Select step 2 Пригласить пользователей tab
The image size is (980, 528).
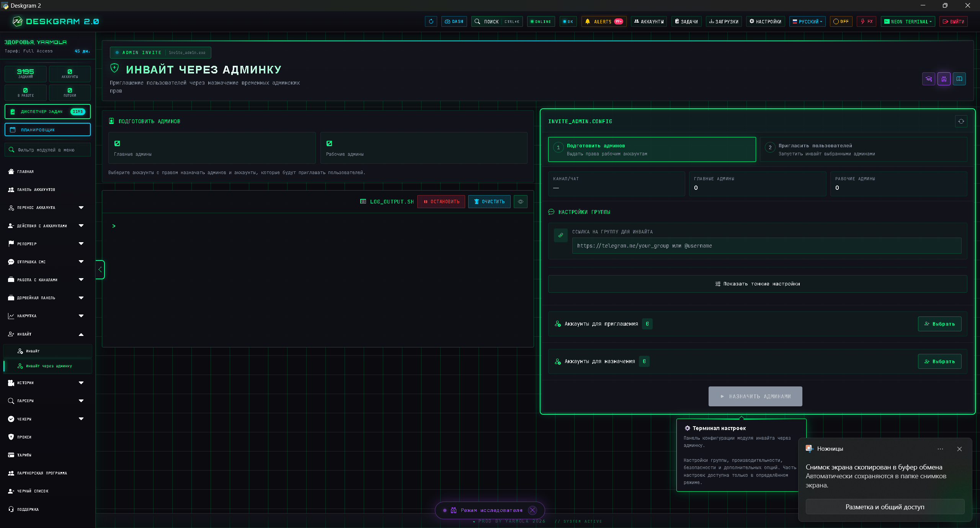click(x=863, y=149)
